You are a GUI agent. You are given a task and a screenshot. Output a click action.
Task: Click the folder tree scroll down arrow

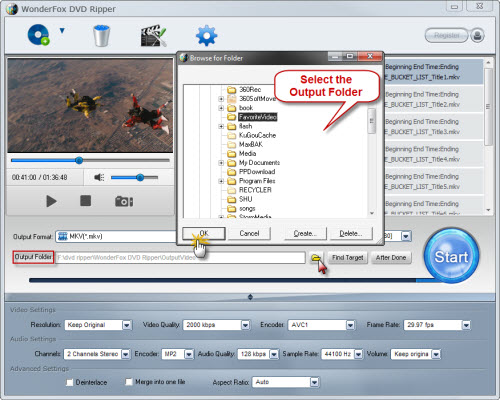(372, 213)
